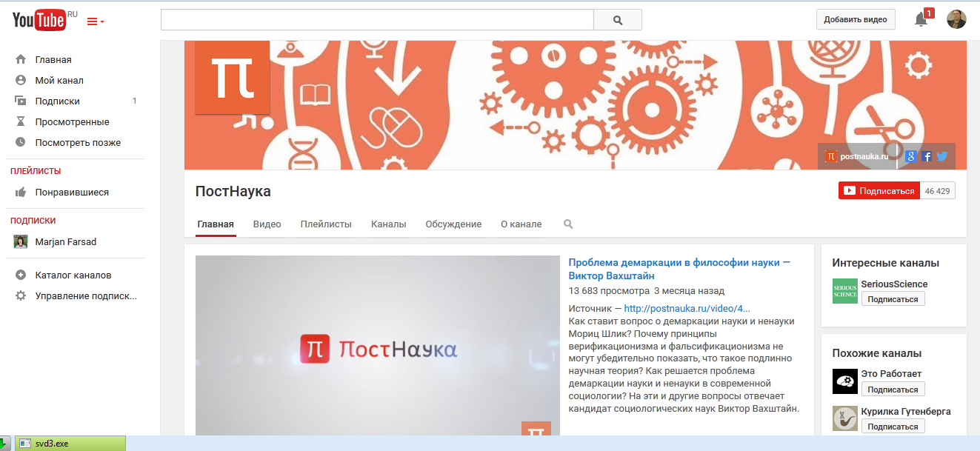
Task: Click the Pi watermark on video corner
Action: pos(536,429)
